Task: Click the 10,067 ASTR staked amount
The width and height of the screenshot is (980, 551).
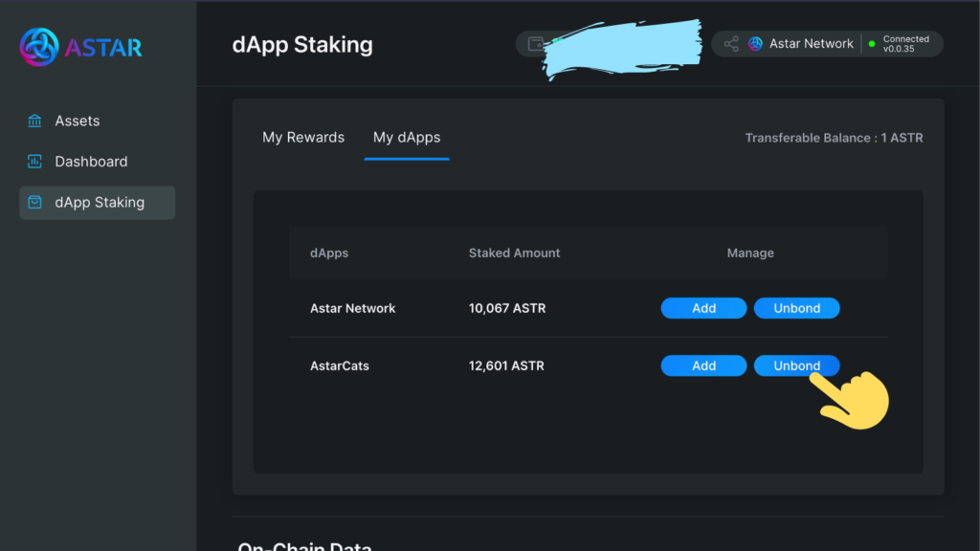Action: click(x=507, y=308)
